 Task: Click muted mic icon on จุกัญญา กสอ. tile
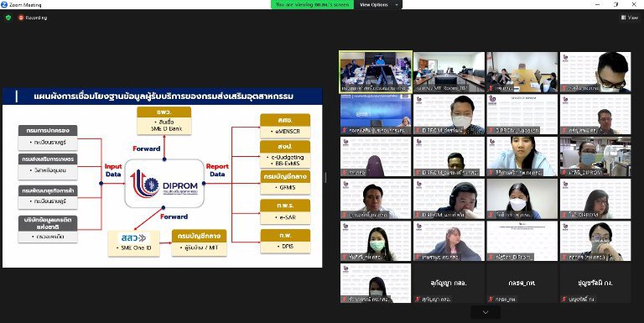[x=418, y=300]
